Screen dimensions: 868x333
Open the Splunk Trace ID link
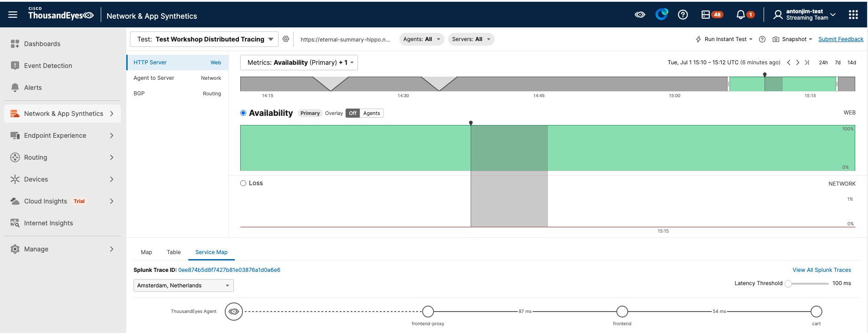(229, 270)
